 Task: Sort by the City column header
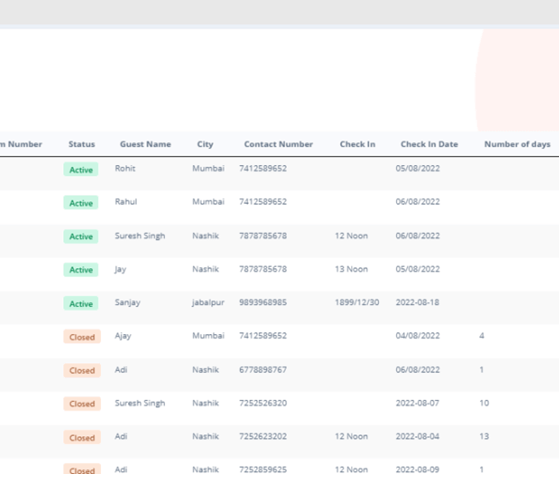tap(205, 144)
